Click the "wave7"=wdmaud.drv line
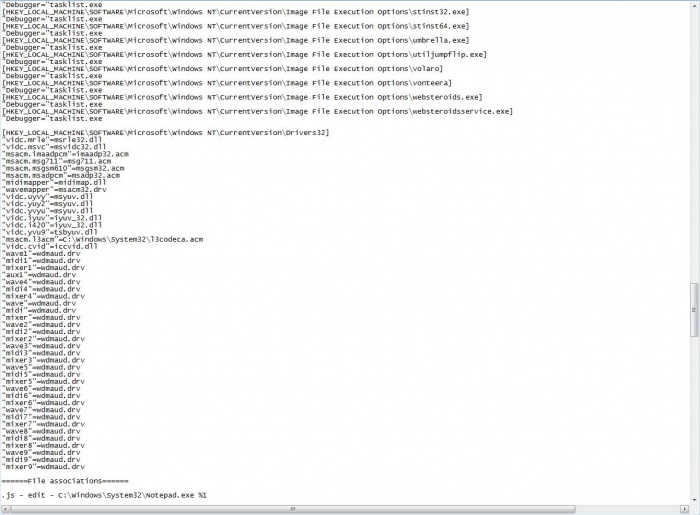Viewport: 700px width, 515px height. pos(41,410)
